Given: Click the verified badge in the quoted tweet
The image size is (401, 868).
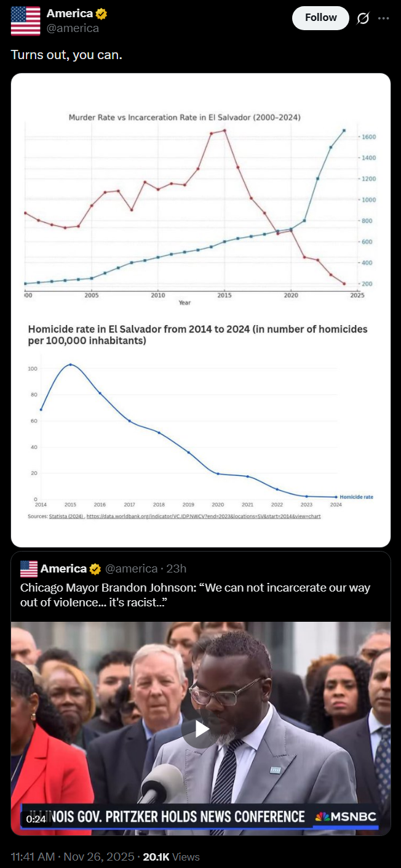Looking at the screenshot, I should (x=95, y=568).
